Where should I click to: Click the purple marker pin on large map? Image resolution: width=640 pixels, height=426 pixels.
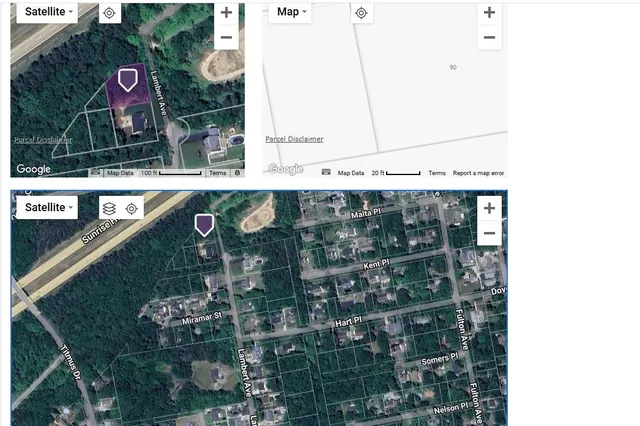point(204,224)
